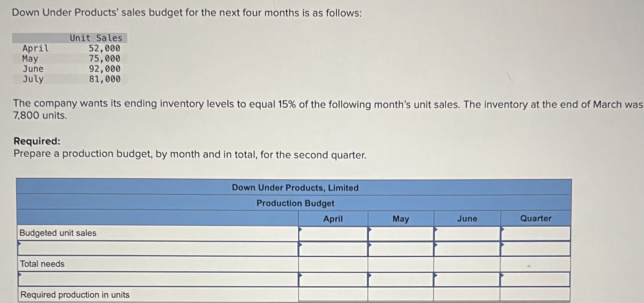Click the Production Budget title bar
This screenshot has height=303, width=644.
pyautogui.click(x=295, y=203)
